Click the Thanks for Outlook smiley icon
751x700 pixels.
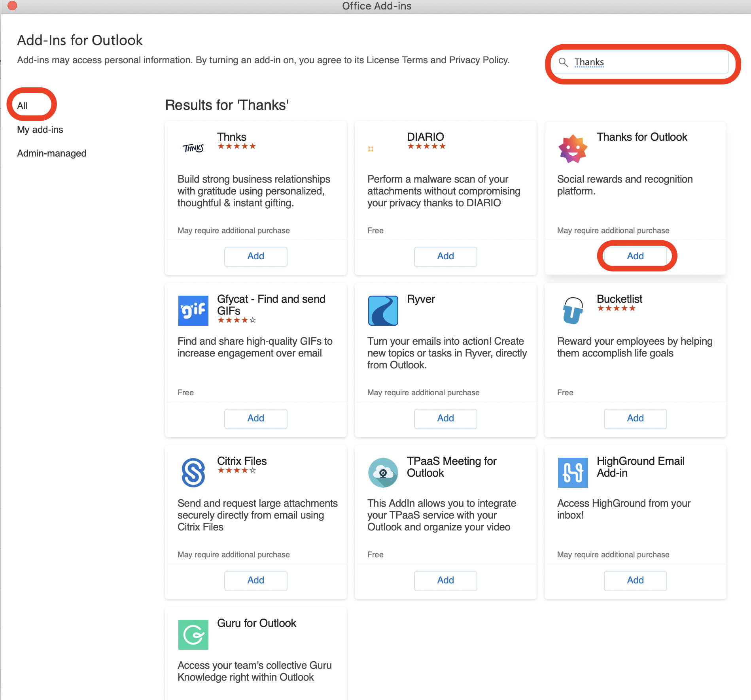pos(573,149)
